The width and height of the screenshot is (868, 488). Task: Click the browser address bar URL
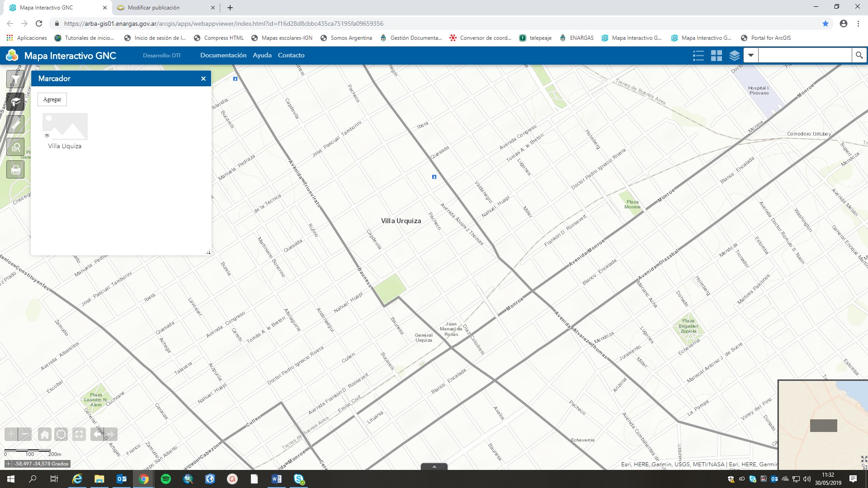(224, 23)
